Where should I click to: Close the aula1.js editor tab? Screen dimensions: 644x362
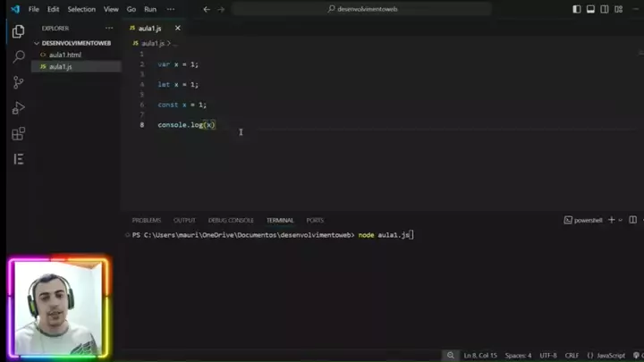point(177,29)
